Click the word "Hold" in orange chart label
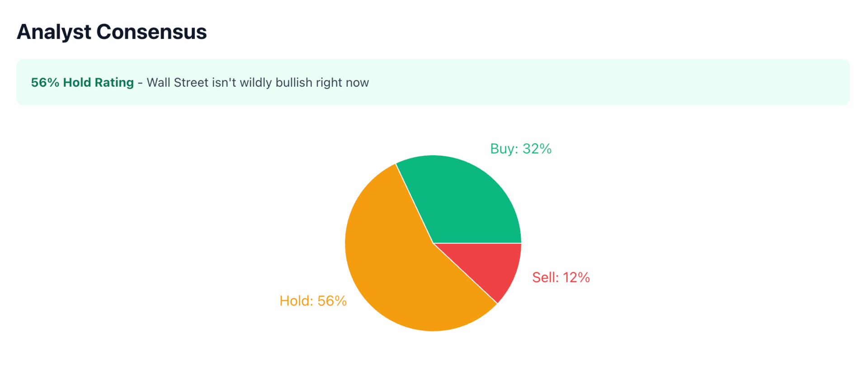 tap(296, 301)
